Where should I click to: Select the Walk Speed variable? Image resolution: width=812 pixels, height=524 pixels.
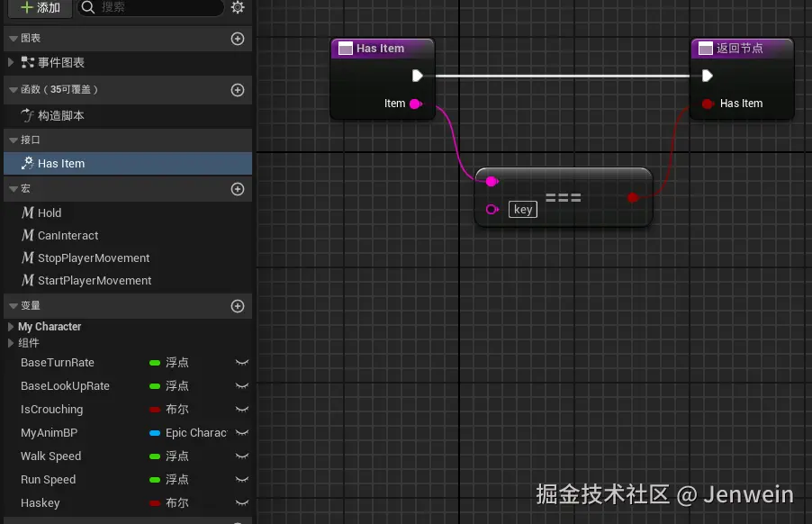pyautogui.click(x=50, y=456)
